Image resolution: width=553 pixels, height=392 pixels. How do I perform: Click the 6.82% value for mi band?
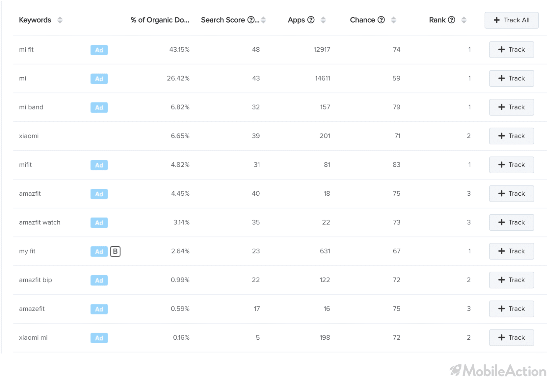(180, 107)
